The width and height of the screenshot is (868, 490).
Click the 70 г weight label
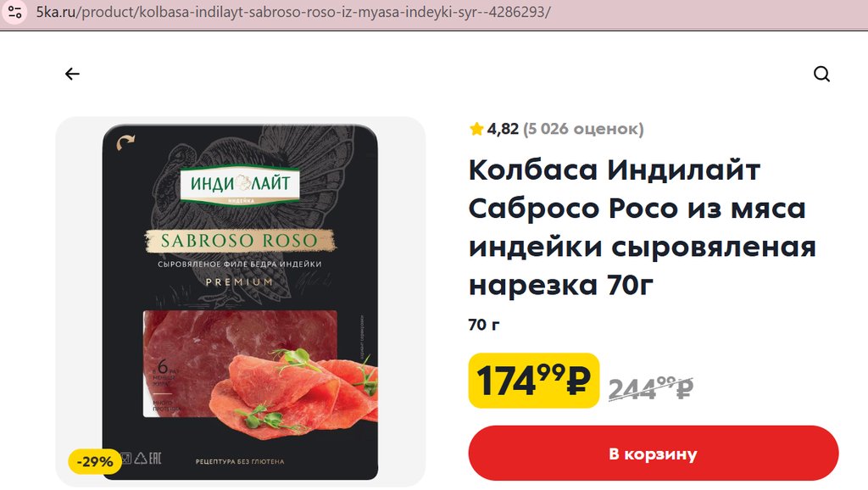click(484, 325)
